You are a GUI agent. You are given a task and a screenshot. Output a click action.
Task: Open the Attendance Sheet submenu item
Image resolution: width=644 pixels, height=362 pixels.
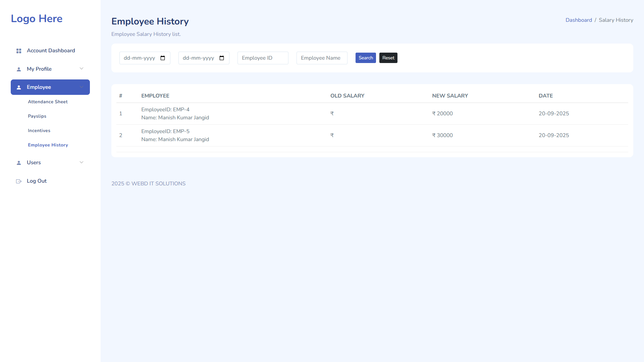pyautogui.click(x=48, y=102)
